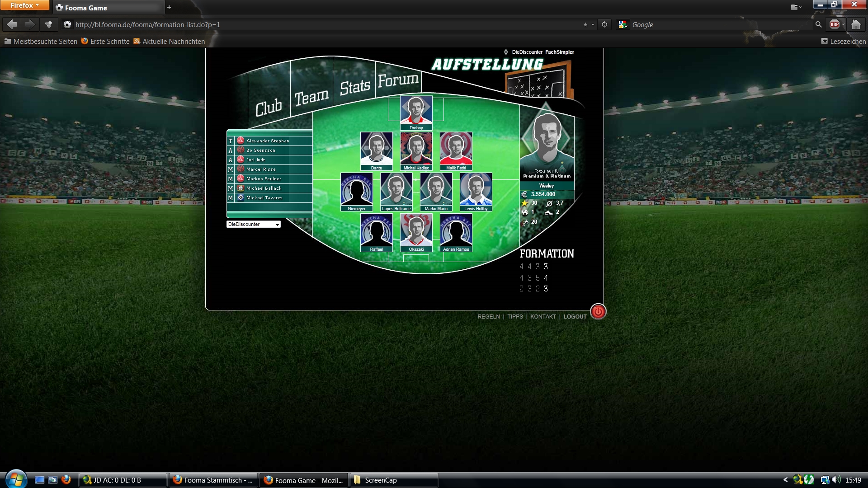Open a new browser tab
868x488 pixels.
coord(169,7)
